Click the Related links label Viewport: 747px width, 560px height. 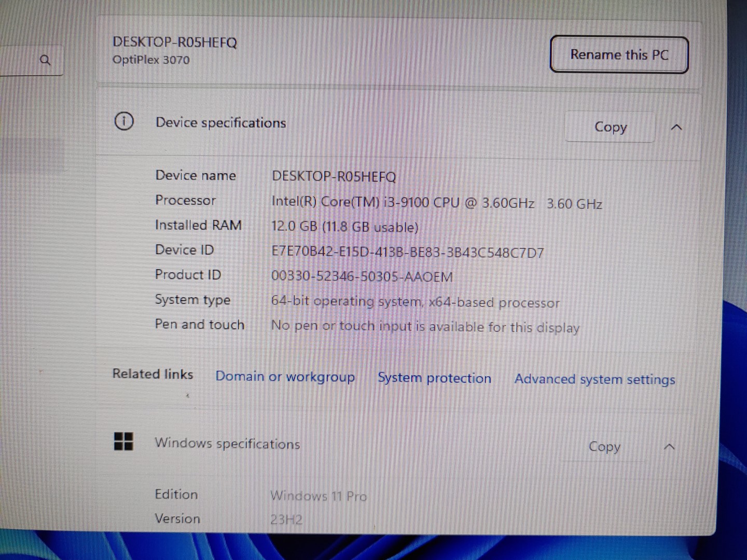click(x=153, y=374)
